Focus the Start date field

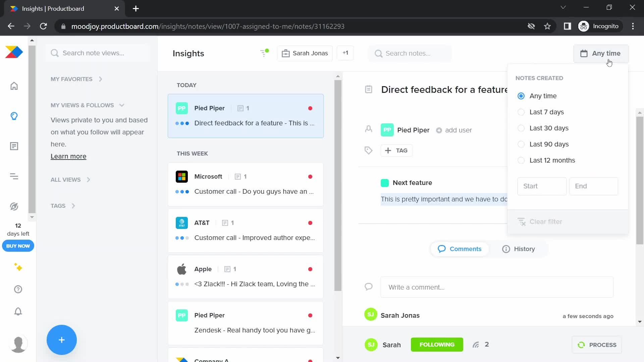(542, 186)
